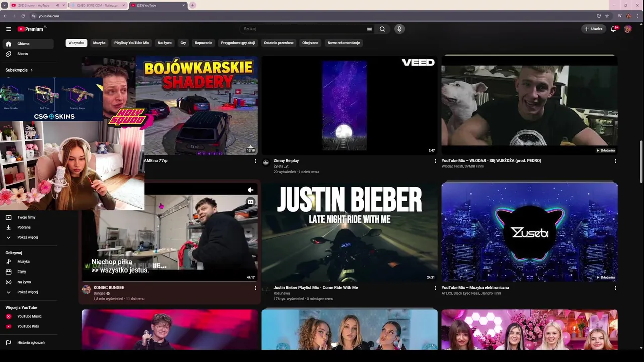Open YouTube Music link
The image size is (644, 362).
coord(28,316)
